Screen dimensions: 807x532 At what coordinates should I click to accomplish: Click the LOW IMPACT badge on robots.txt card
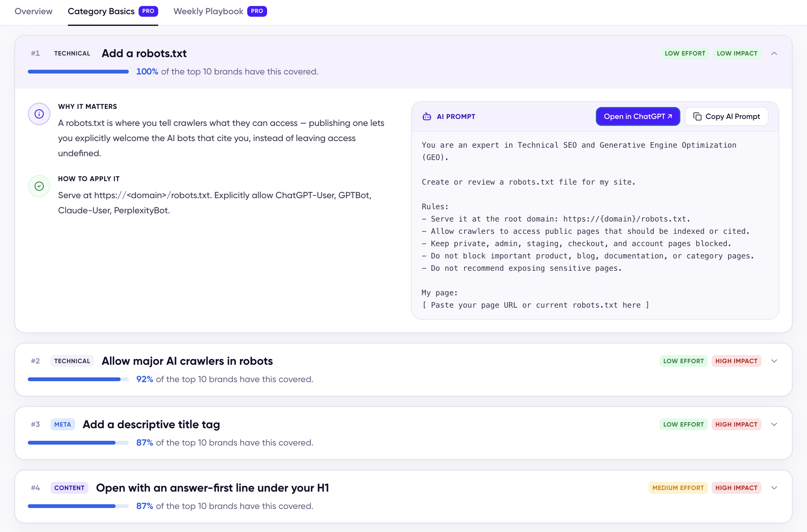[x=737, y=53]
